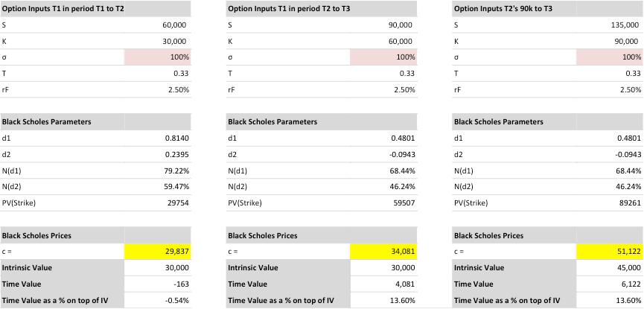This screenshot has height=309, width=644.
Task: Select yellow call price cell 34,081
Action: point(383,252)
